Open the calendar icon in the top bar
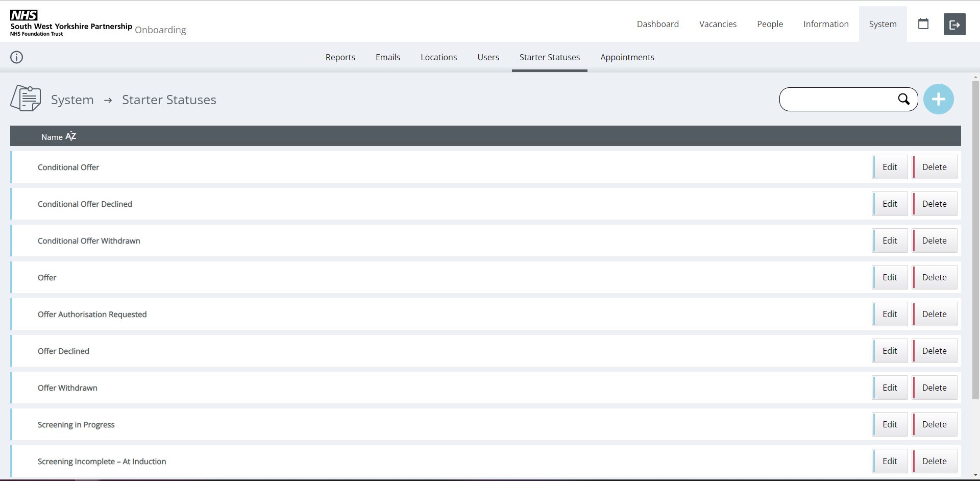980x481 pixels. [923, 24]
